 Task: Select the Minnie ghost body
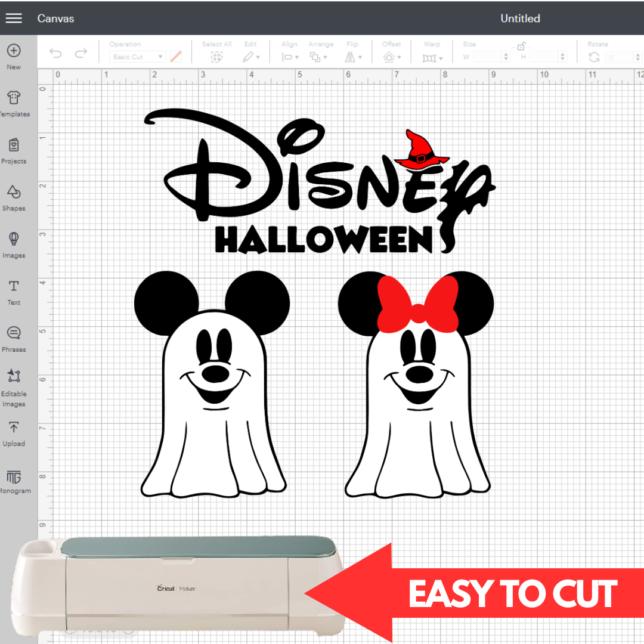coord(417,411)
